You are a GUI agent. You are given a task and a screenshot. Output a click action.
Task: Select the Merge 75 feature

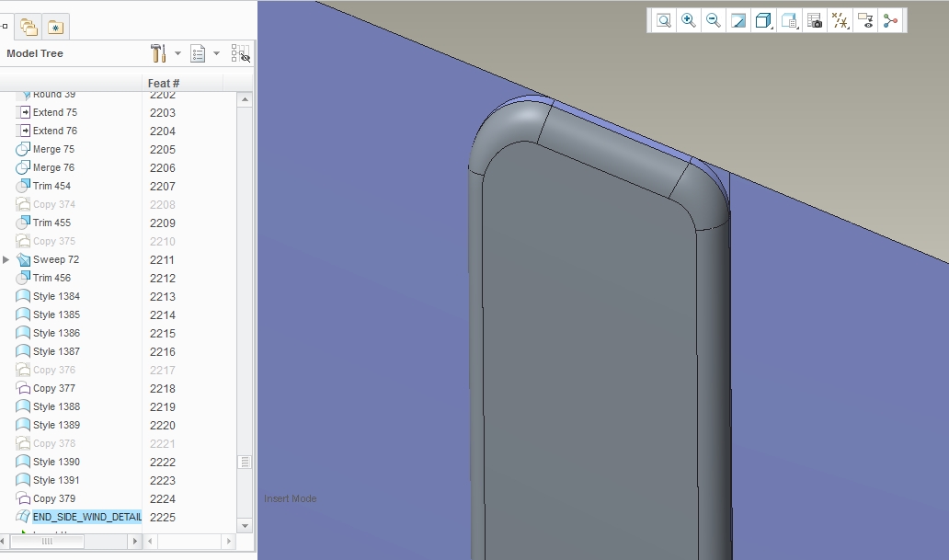[54, 149]
